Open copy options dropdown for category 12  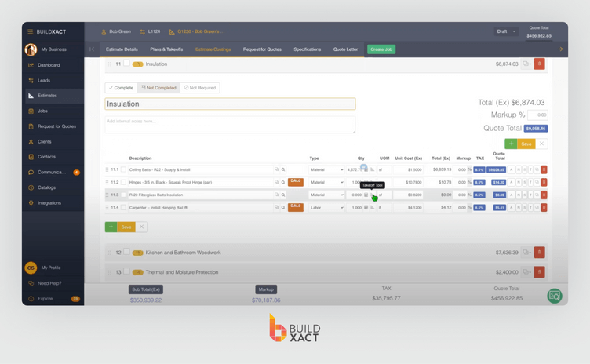(x=526, y=253)
